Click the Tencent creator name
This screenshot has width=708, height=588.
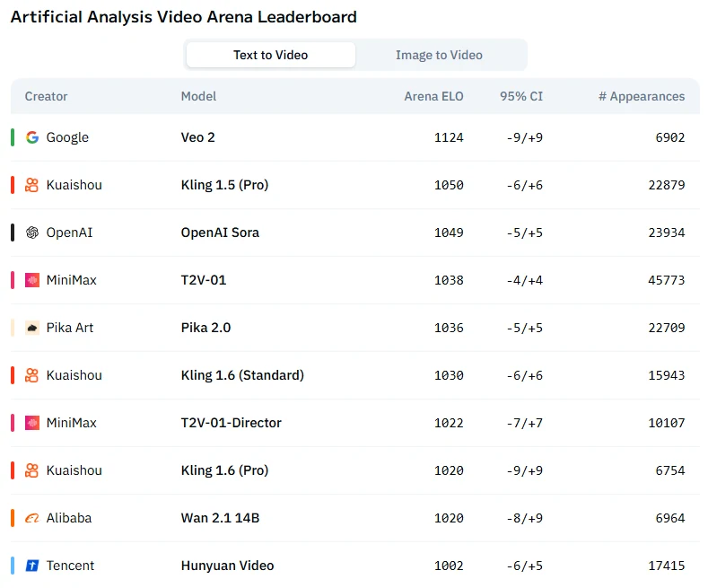pos(70,566)
